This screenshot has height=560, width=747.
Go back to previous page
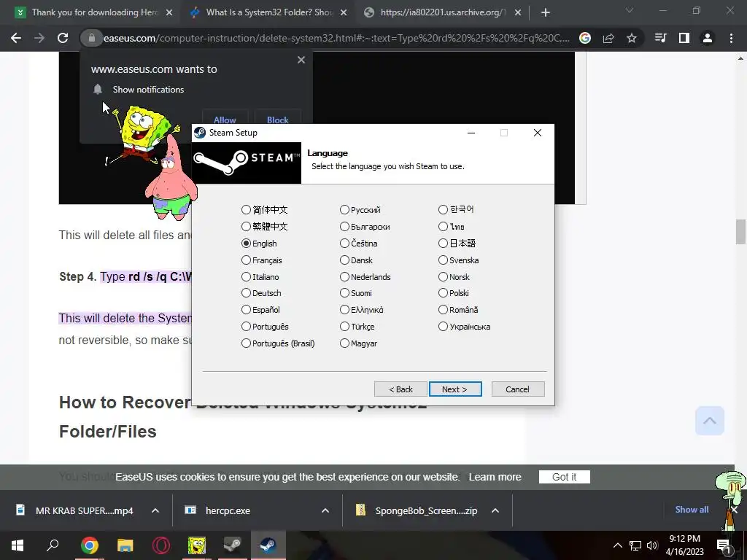(x=16, y=38)
